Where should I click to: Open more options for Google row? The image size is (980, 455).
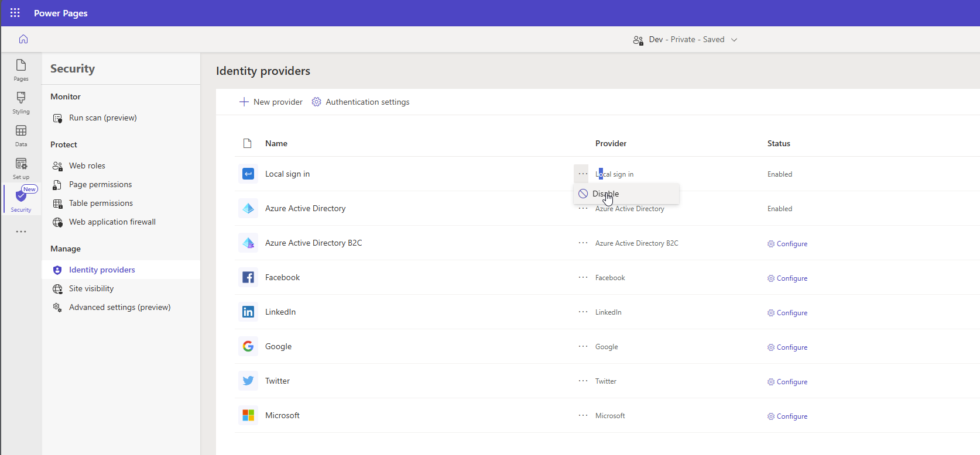click(582, 346)
